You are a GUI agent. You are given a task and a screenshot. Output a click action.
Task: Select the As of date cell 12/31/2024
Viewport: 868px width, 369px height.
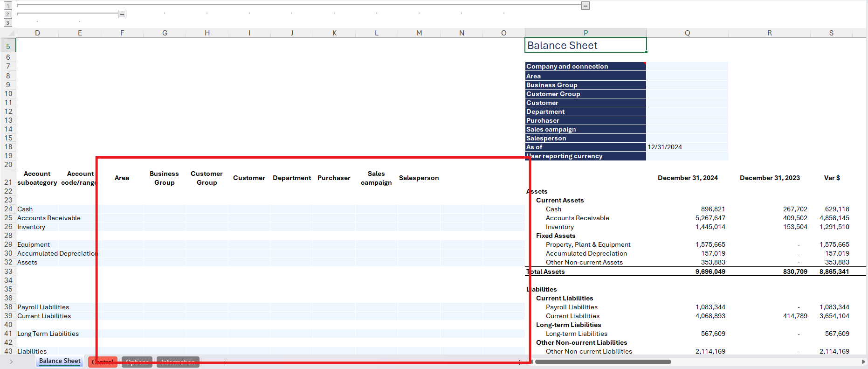[x=687, y=147]
